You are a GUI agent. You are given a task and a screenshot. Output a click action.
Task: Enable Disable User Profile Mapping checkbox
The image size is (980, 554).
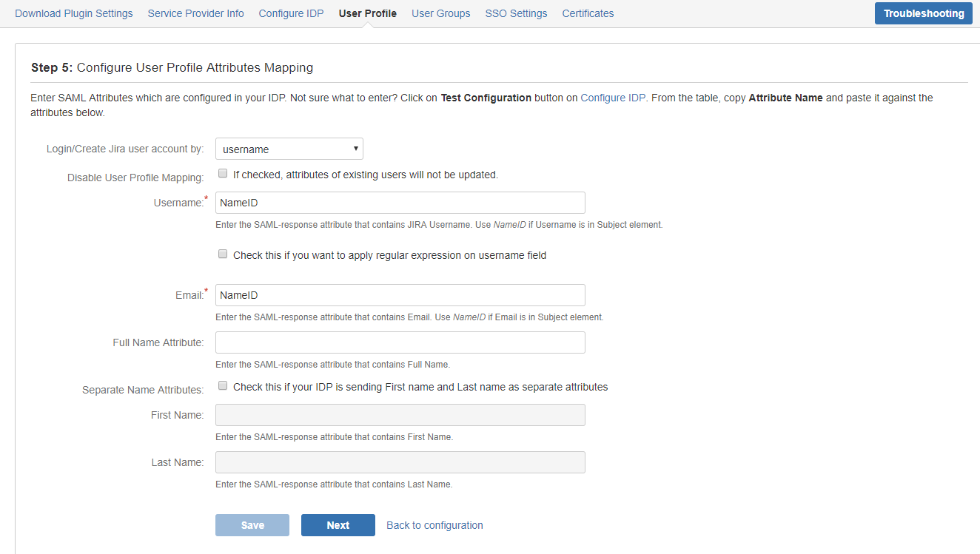(x=223, y=174)
